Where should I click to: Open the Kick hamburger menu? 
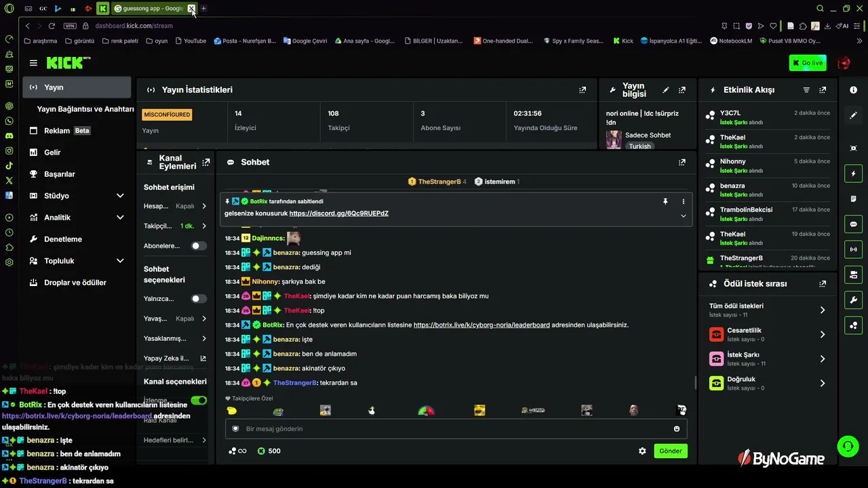33,63
